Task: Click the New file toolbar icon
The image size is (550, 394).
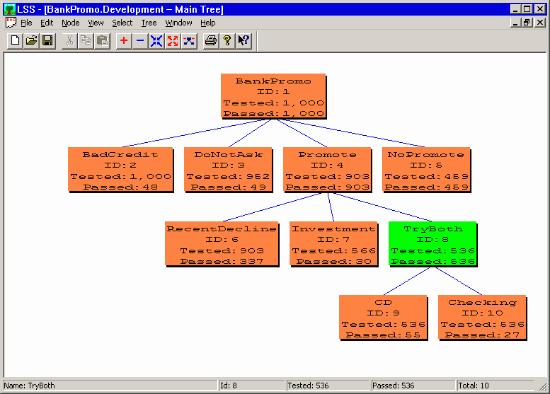Action: (x=15, y=41)
